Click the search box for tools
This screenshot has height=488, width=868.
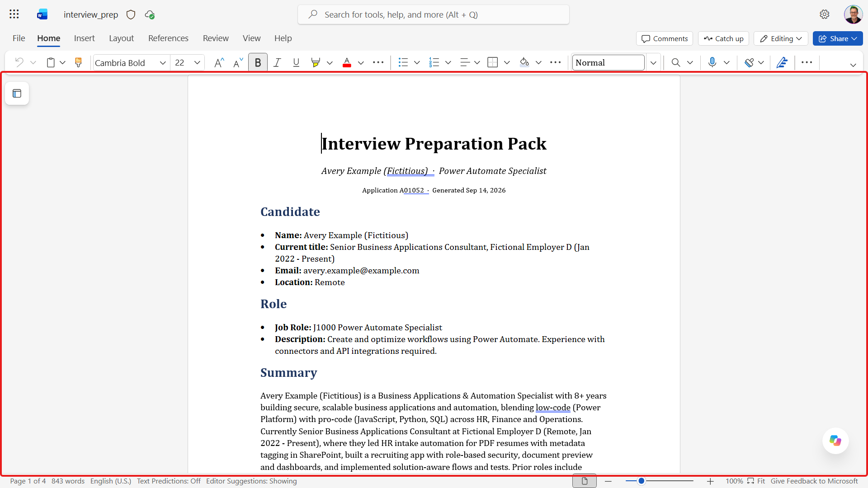click(434, 14)
